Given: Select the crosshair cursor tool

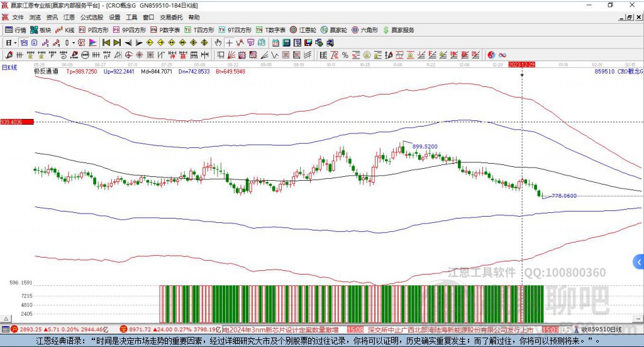Looking at the screenshot, I should point(229,42).
